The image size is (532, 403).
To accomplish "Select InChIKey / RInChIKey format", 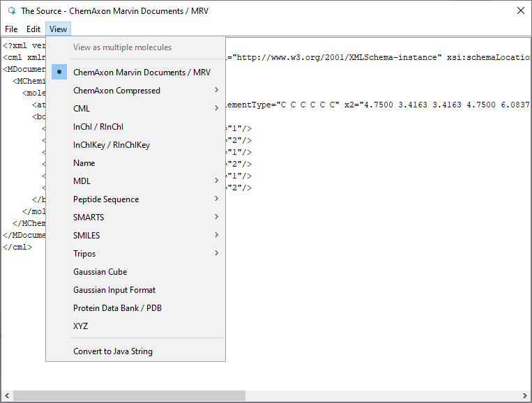I will click(112, 145).
